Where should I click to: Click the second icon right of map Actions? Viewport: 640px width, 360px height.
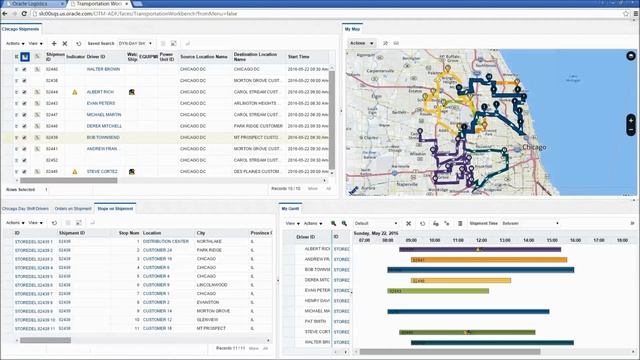click(396, 43)
